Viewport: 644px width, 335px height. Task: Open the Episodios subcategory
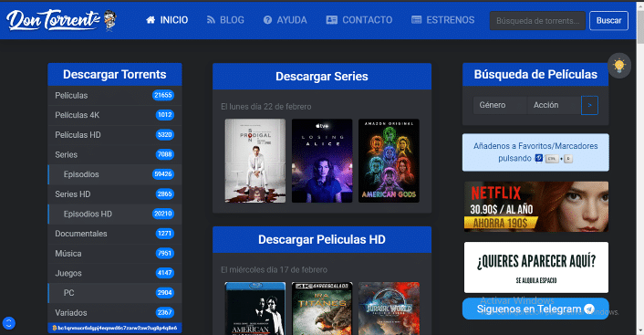(x=115, y=174)
